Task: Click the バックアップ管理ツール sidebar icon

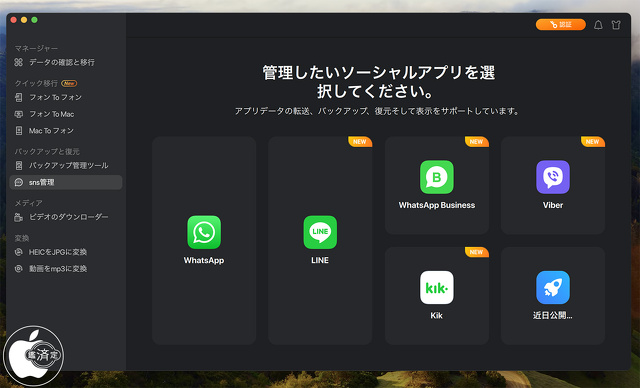Action: tap(19, 165)
